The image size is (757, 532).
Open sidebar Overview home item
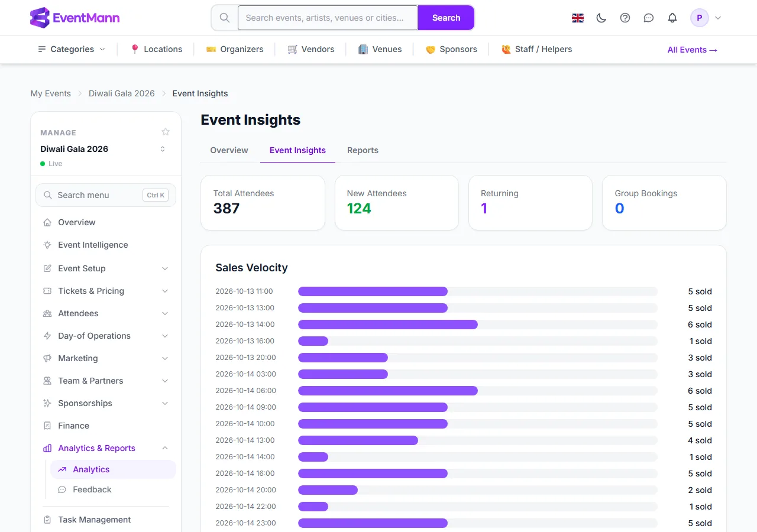(106, 222)
